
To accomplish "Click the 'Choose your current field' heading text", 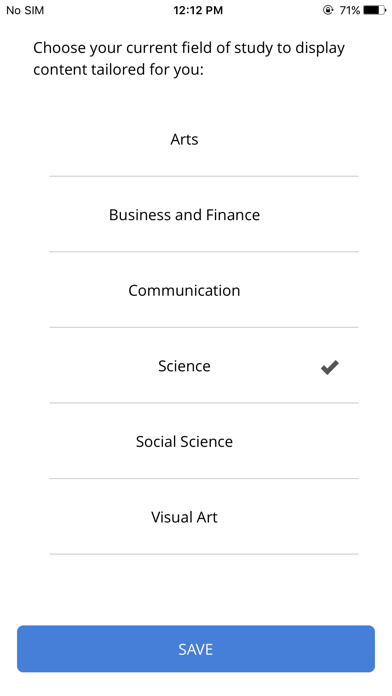I will 189,58.
